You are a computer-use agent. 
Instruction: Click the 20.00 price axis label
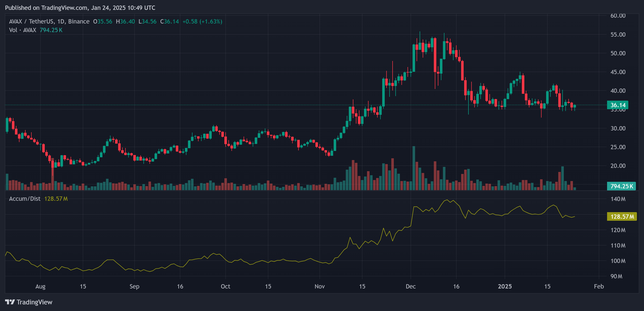click(x=618, y=166)
